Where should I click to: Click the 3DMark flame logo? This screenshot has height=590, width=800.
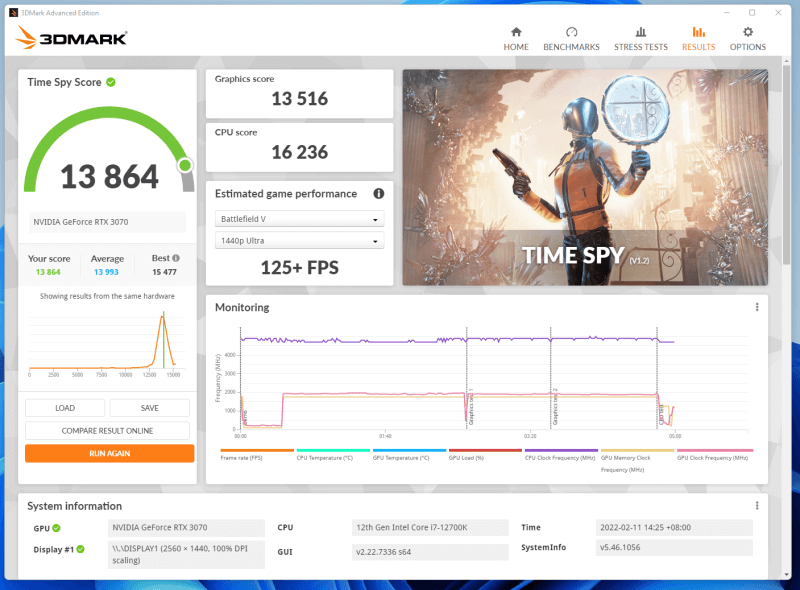(x=26, y=36)
